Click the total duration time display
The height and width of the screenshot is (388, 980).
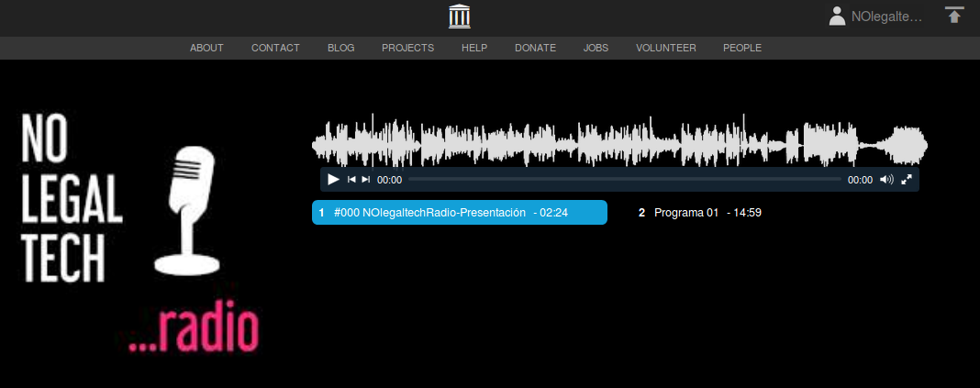click(860, 180)
